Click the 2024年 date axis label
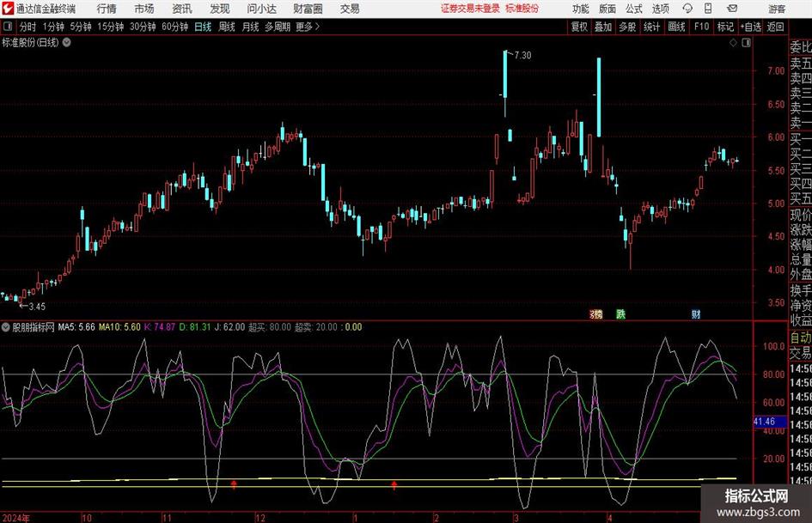Image resolution: width=812 pixels, height=523 pixels. click(x=16, y=518)
